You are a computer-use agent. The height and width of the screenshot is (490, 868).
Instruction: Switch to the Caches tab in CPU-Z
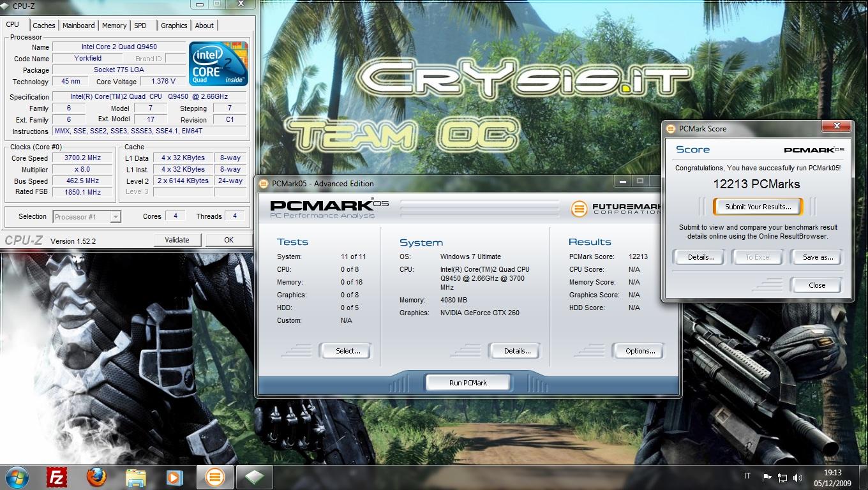click(44, 26)
